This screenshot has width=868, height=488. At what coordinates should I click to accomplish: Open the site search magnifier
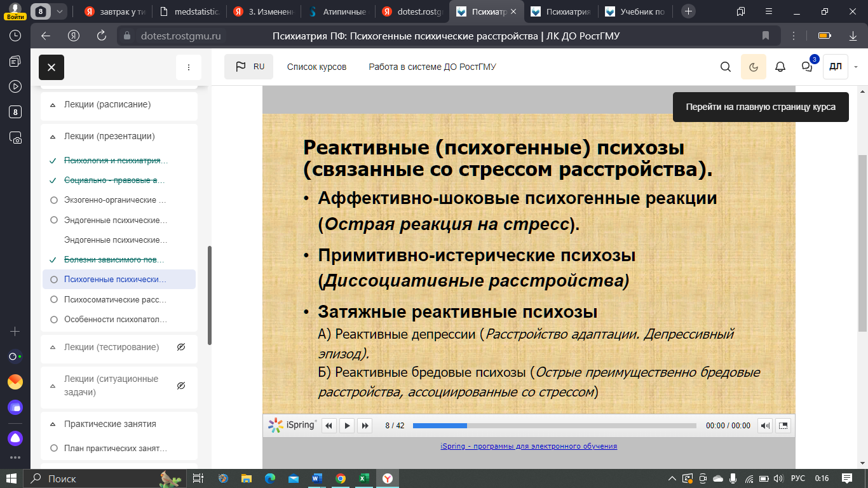[726, 67]
